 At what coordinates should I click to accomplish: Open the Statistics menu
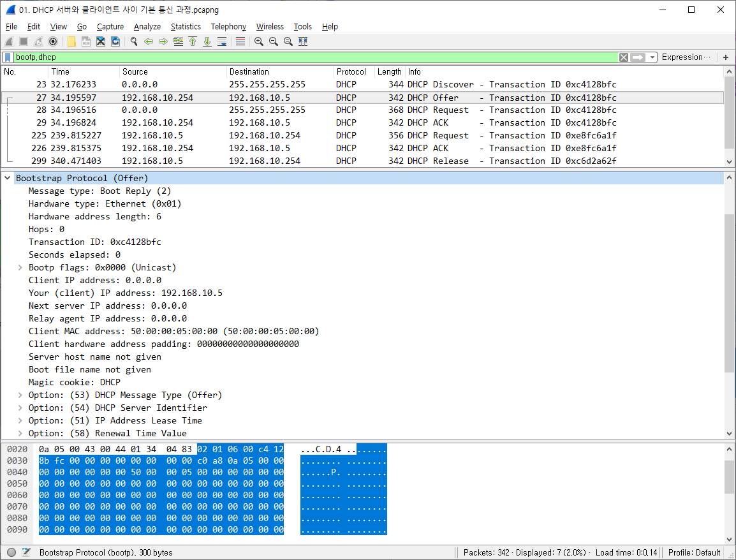point(186,27)
